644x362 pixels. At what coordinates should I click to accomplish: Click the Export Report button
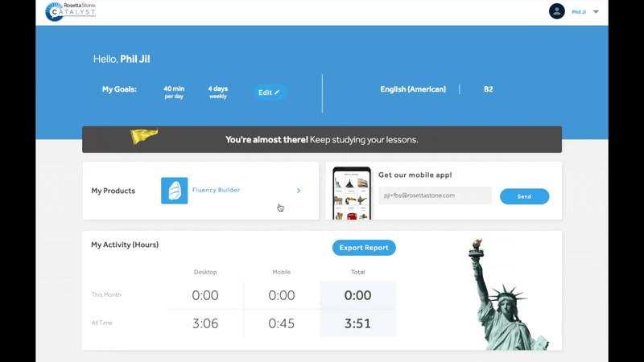364,248
